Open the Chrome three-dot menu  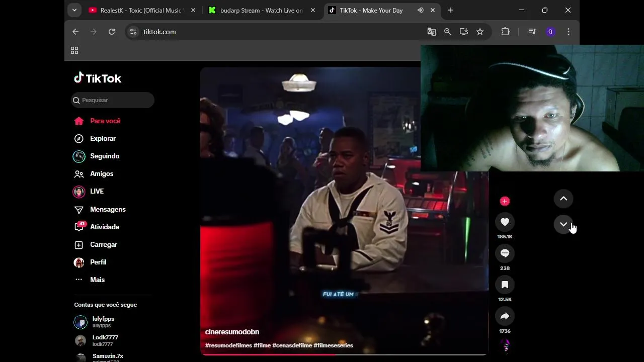(x=569, y=32)
